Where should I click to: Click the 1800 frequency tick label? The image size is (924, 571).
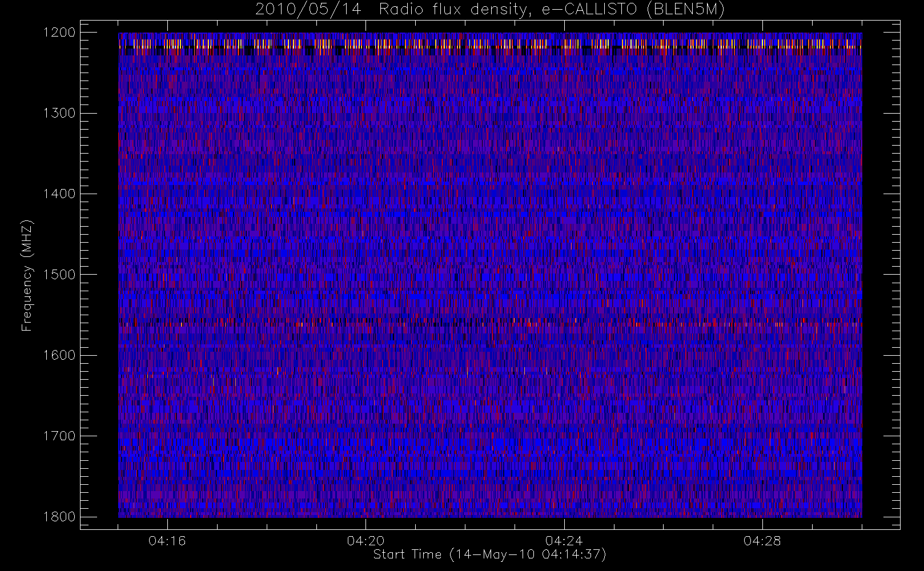pyautogui.click(x=59, y=517)
